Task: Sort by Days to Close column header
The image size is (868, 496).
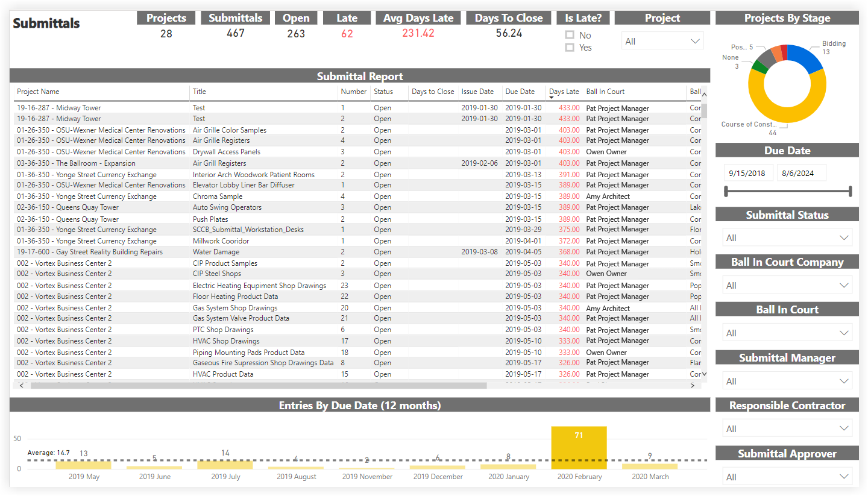Action: 433,92
